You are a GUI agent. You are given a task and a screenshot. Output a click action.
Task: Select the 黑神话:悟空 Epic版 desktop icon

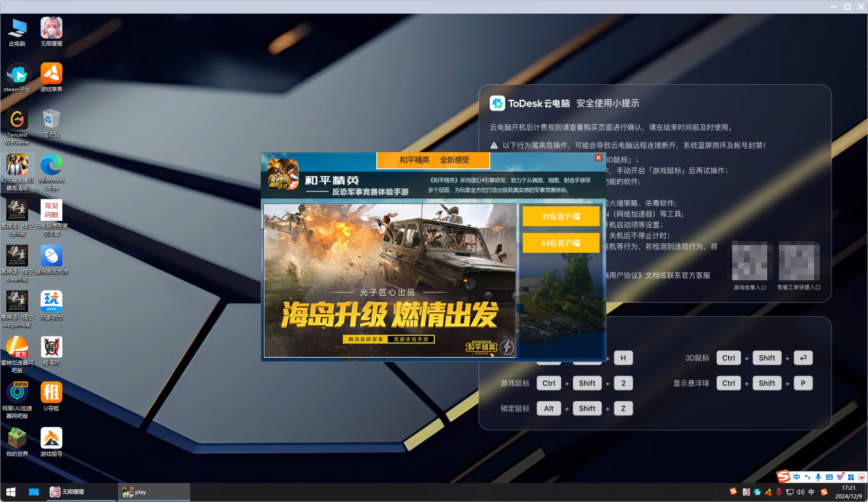point(17,218)
